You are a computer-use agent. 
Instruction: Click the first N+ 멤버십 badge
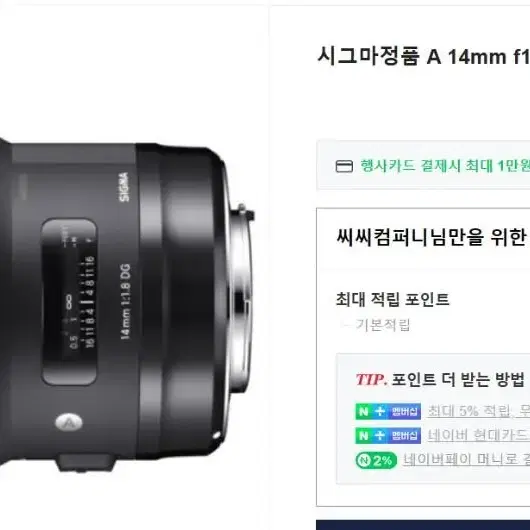(388, 411)
